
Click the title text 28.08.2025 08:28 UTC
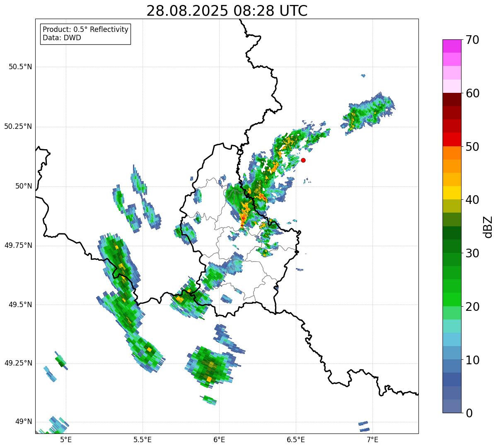[x=227, y=11]
